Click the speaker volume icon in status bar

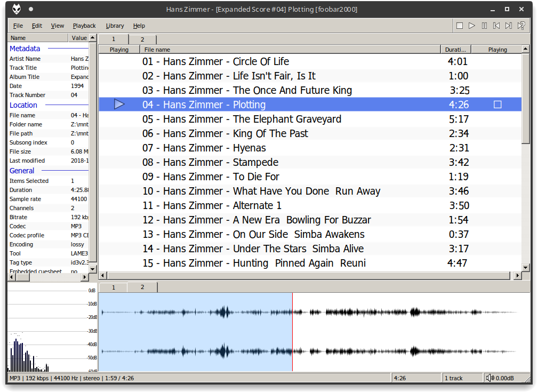click(490, 378)
